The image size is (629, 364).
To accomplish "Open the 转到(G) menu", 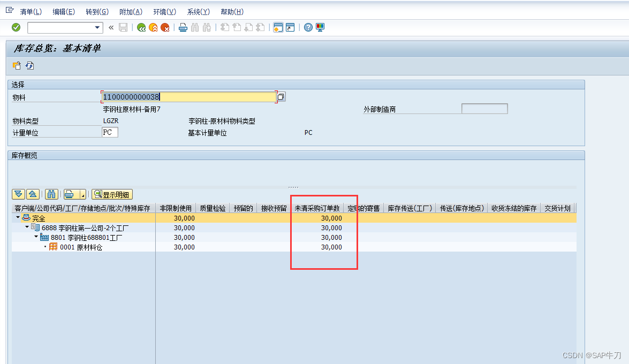I will tap(97, 12).
